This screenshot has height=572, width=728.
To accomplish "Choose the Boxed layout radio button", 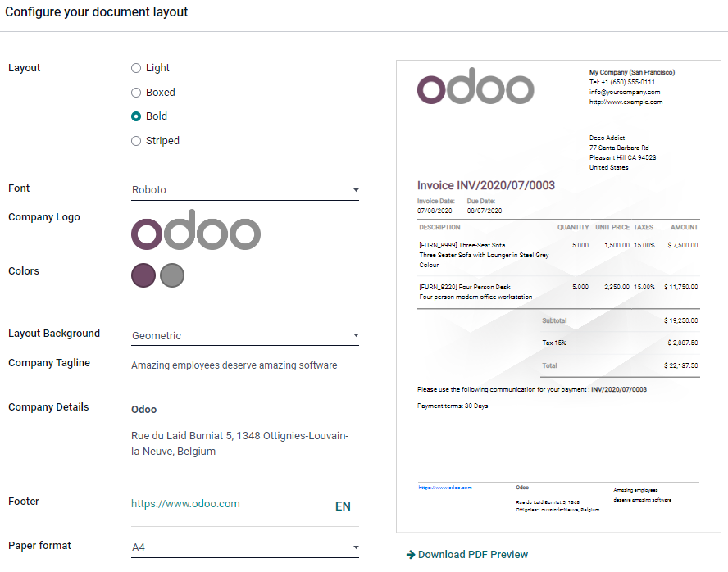I will 136,93.
